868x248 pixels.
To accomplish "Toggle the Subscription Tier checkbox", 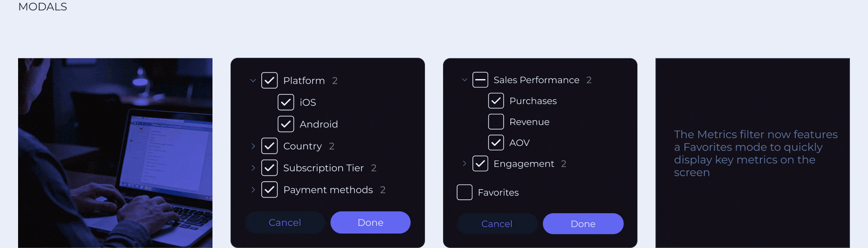I will click(269, 168).
